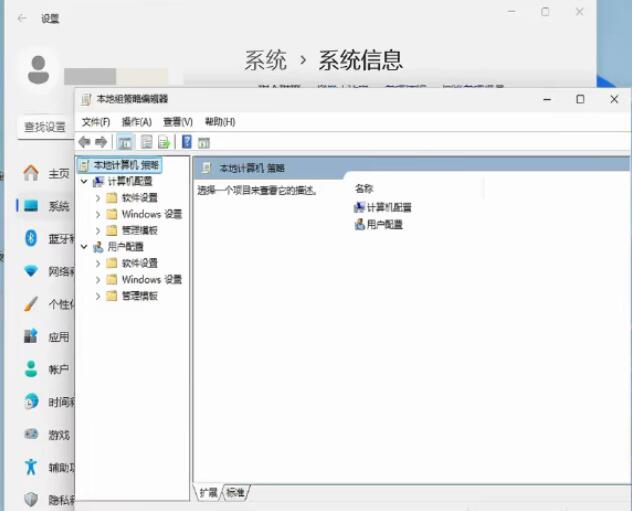Open Accessibility icon in Settings sidebar
The image size is (632, 511).
[x=31, y=467]
